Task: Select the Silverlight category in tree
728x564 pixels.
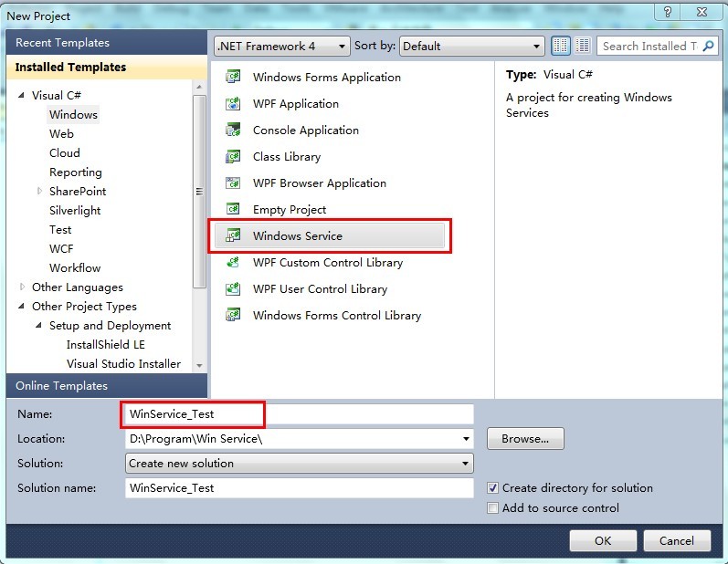Action: [x=75, y=210]
